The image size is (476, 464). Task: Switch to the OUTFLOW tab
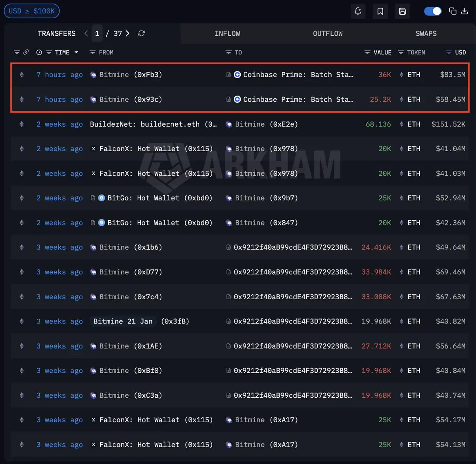328,33
